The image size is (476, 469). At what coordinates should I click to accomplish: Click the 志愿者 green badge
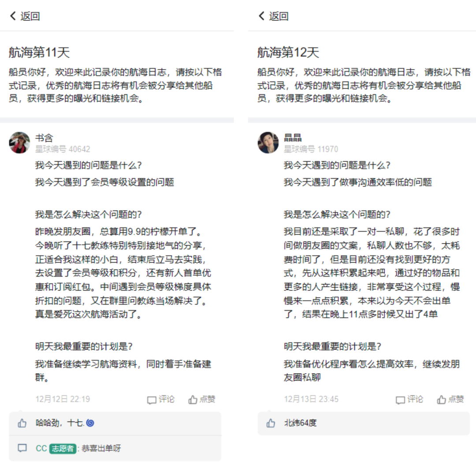point(63,448)
